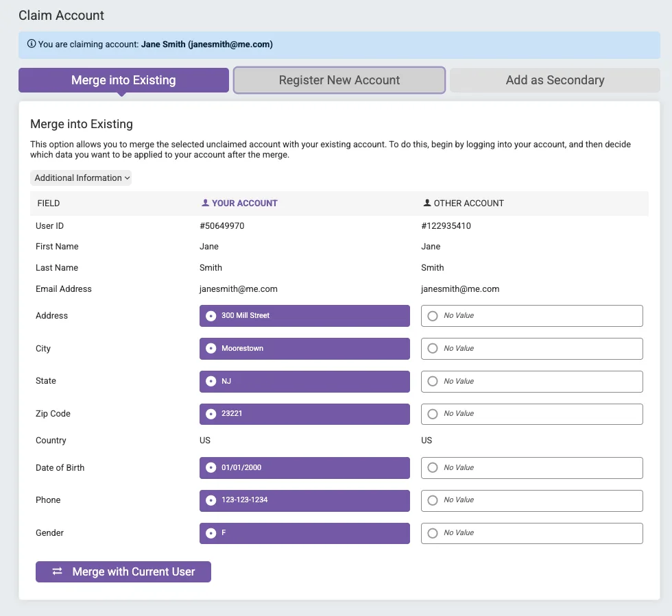Click the Country row label
Screen dimensions: 672x616
pos(51,441)
